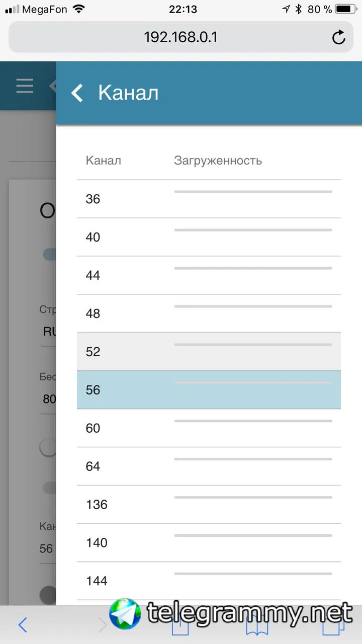Pick channel 48 row
This screenshot has height=644, width=362.
[209, 314]
